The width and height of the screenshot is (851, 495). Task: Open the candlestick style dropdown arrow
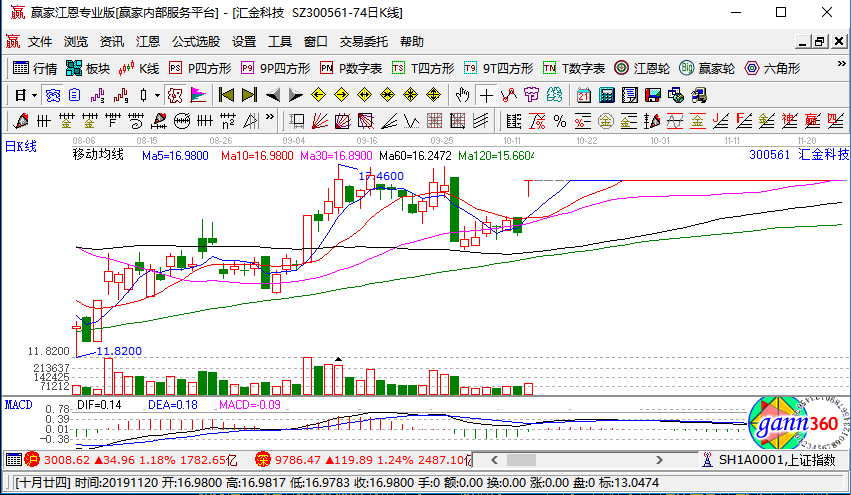coord(157,96)
